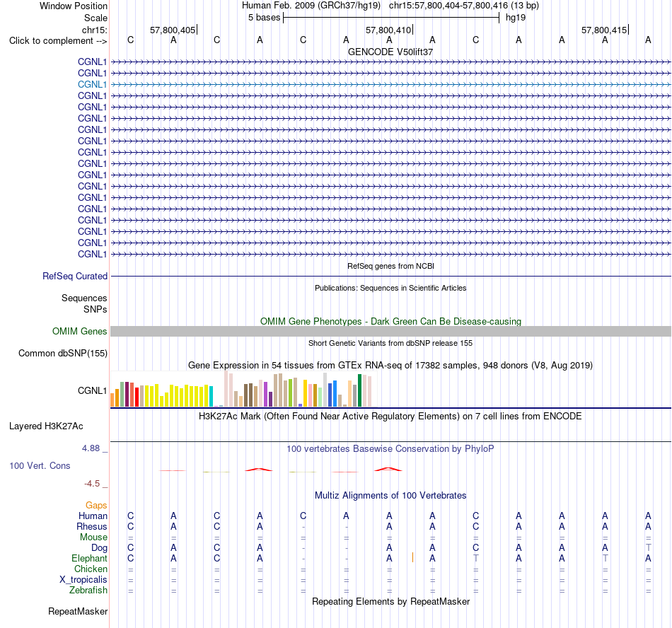Click the 'X_tropicalis' alignment row label
This screenshot has height=628, width=672.
[83, 580]
